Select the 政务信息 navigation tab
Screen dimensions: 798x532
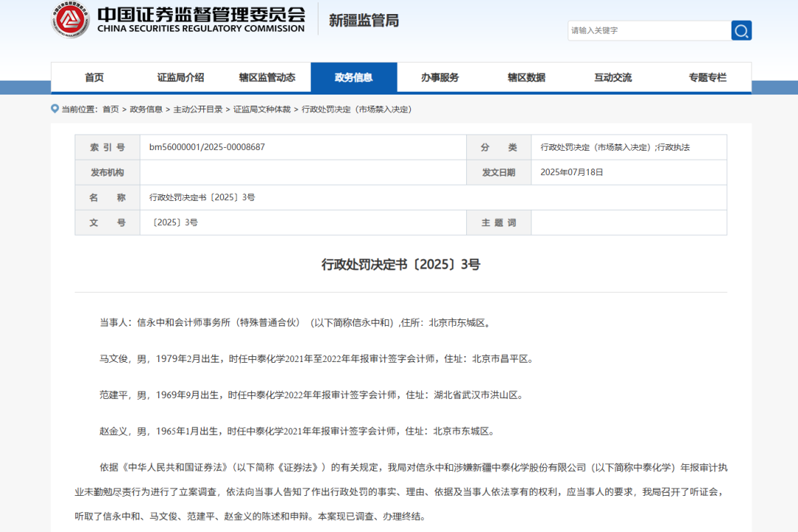354,78
